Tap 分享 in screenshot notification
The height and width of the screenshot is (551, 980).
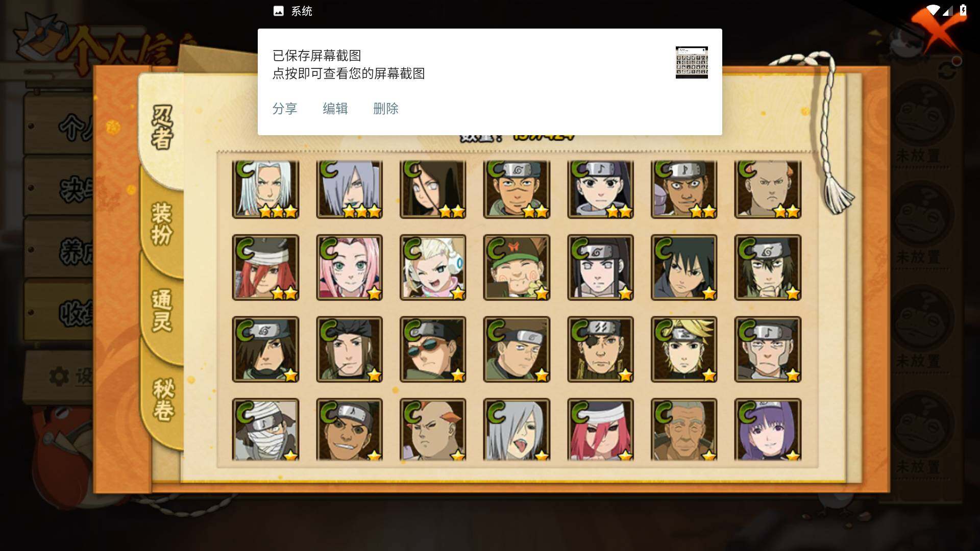point(285,109)
